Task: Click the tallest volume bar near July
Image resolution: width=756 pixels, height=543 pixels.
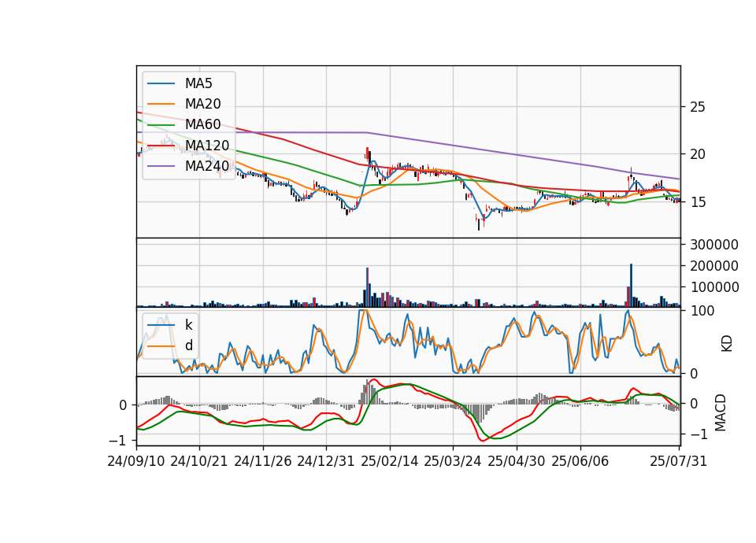Action: tap(631, 285)
